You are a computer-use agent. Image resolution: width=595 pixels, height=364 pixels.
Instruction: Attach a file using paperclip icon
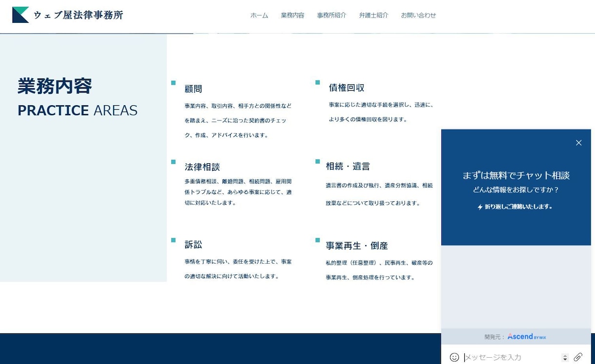tap(578, 357)
